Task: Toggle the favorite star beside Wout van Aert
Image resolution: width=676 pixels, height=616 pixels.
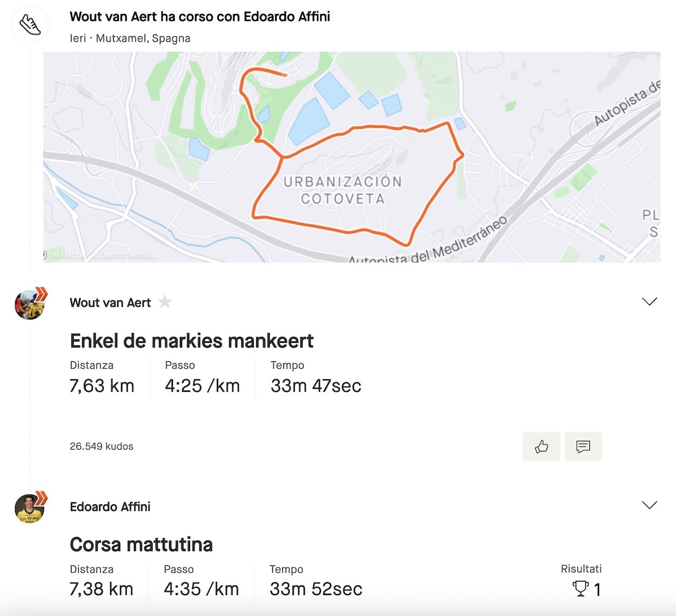Action: pyautogui.click(x=164, y=302)
